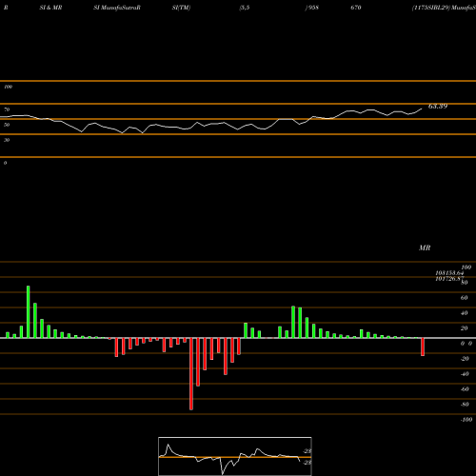The image size is (476, 476).
Task: Click the RSI value label 63.39
Action: pos(438,107)
